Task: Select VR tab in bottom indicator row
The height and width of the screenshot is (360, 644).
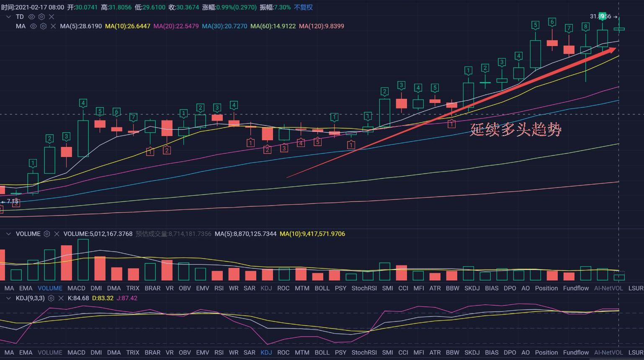Action: click(170, 352)
